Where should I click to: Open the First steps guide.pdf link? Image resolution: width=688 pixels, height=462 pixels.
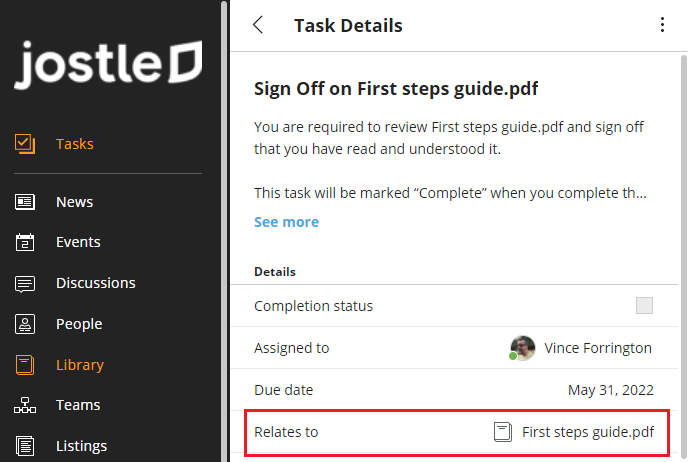[588, 432]
